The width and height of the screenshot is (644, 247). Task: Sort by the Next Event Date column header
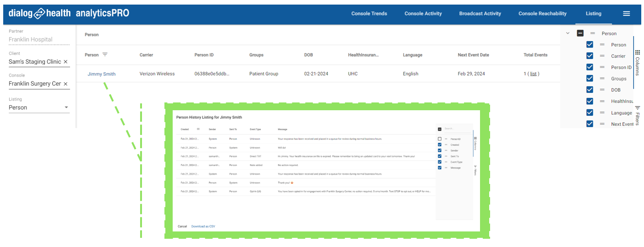point(473,55)
